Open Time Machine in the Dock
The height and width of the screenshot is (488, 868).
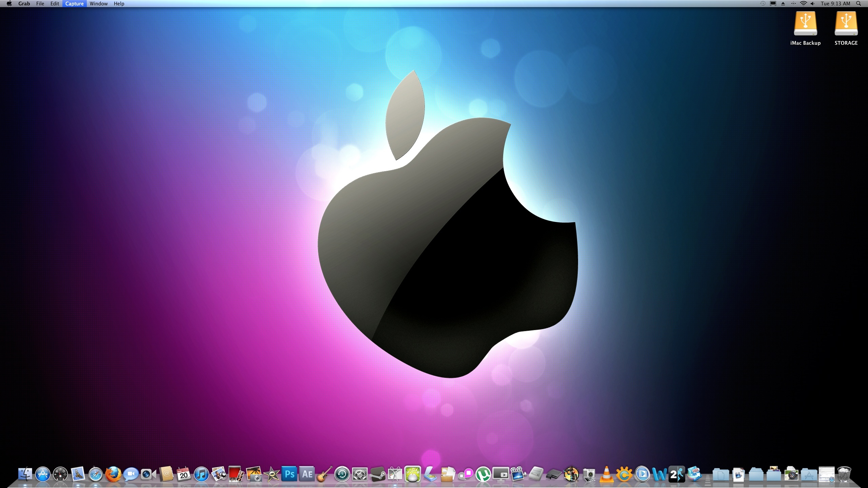(342, 474)
